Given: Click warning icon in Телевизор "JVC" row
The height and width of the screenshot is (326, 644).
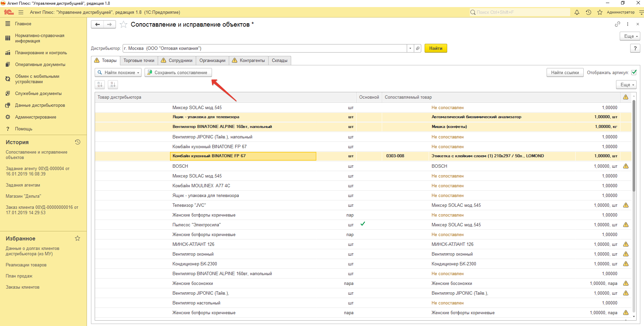Looking at the screenshot, I should coord(626,205).
